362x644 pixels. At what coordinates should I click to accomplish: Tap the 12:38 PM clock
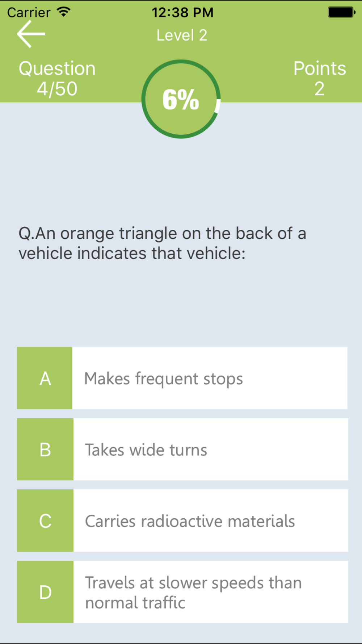(x=182, y=12)
